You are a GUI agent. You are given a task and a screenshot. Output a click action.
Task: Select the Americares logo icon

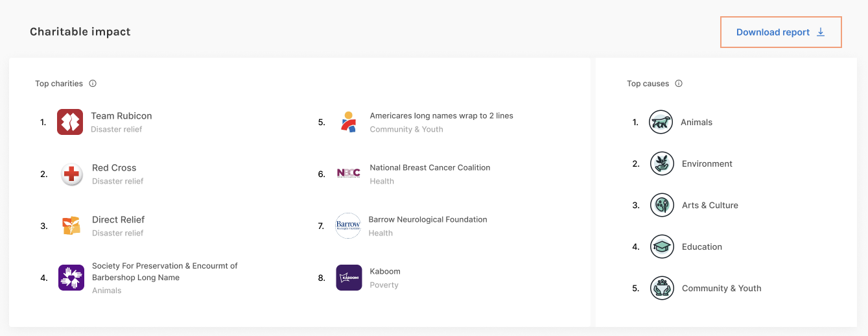click(349, 122)
